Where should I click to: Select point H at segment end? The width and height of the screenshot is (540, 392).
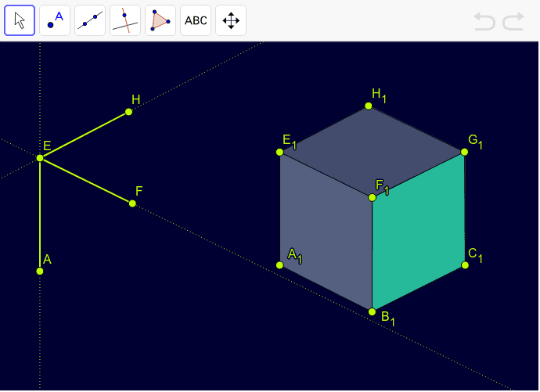pos(128,112)
